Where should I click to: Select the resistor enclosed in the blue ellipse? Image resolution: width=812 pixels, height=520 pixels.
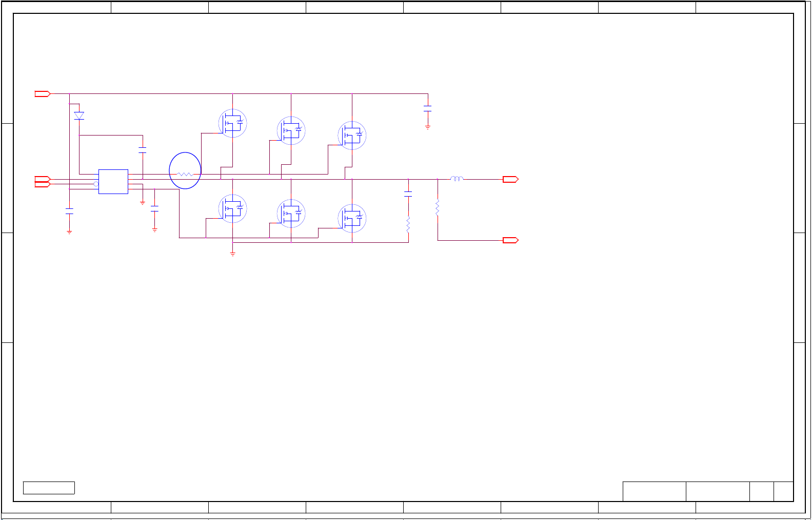click(x=185, y=175)
